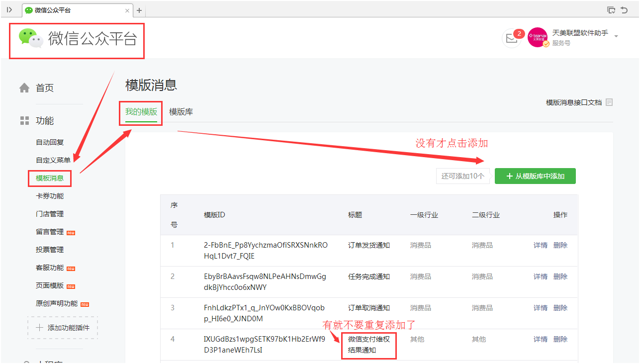Image resolution: width=640 pixels, height=364 pixels.
Task: Expand the account dropdown arrow
Action: [x=616, y=36]
